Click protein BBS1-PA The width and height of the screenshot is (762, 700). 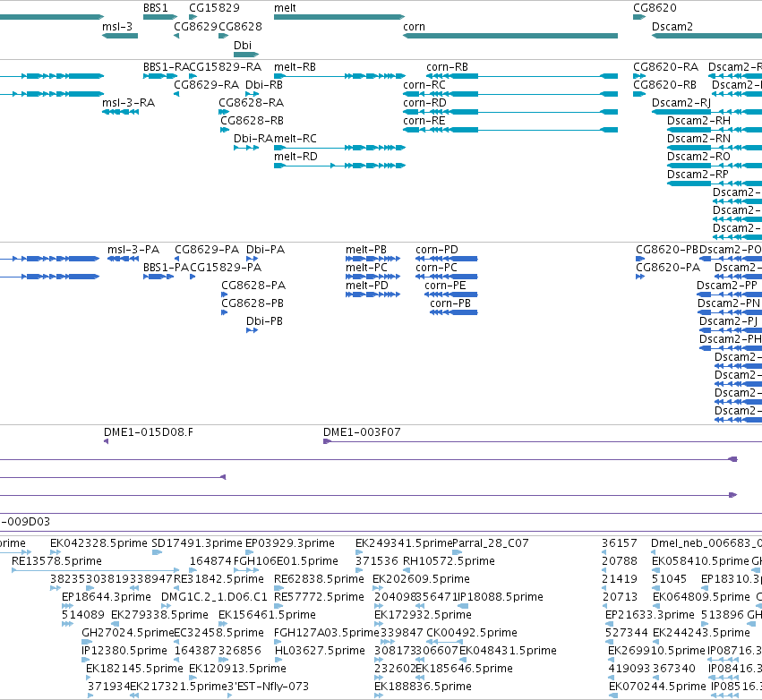pos(158,277)
